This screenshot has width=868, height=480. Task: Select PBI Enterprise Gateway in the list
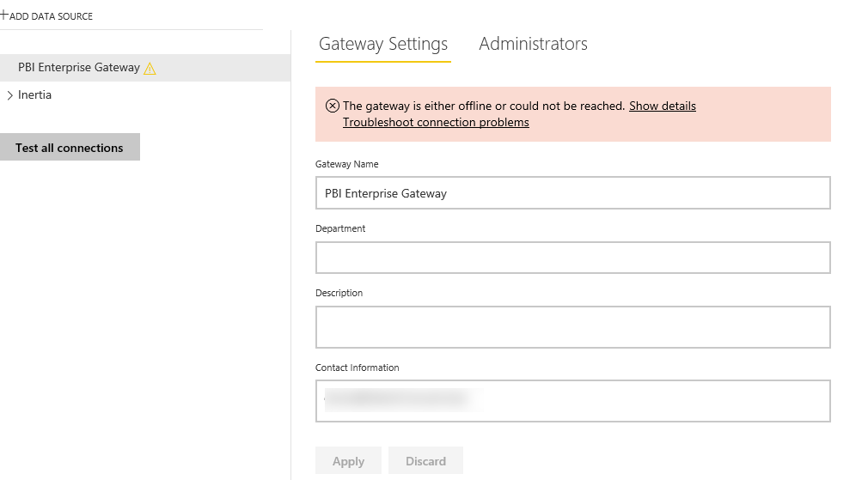click(x=145, y=68)
